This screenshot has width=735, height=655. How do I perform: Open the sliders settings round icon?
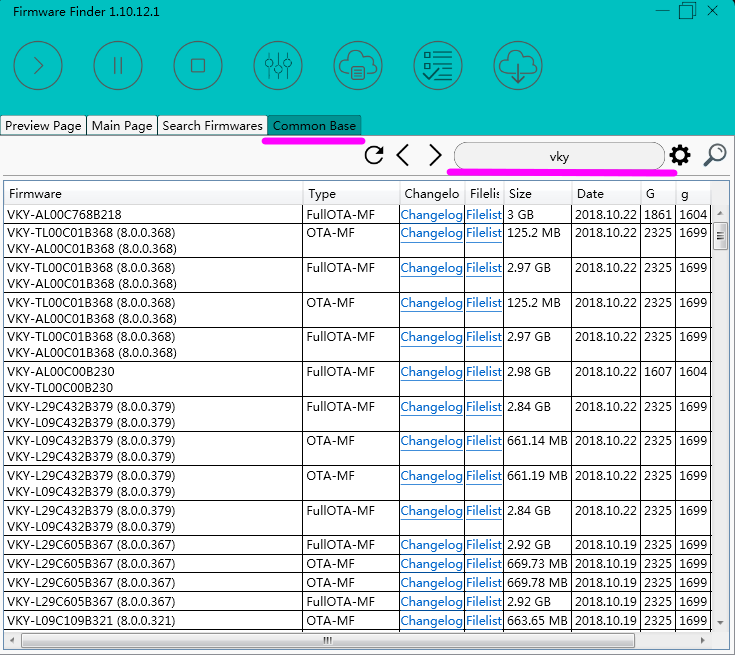click(x=278, y=66)
